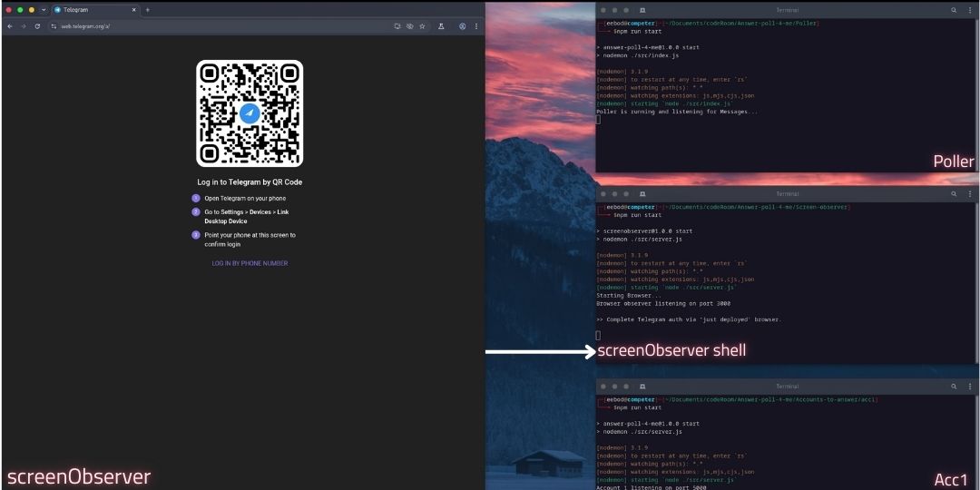Click 'nodemon ./src/index.js' line in top terminal

pyautogui.click(x=638, y=55)
